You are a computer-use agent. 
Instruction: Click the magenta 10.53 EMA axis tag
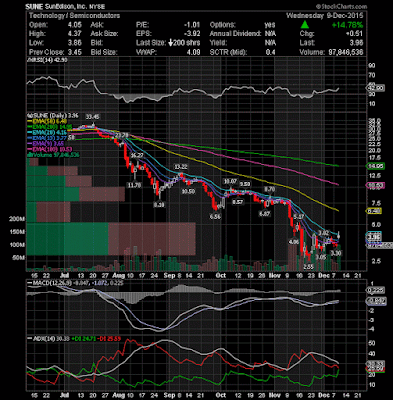[376, 185]
